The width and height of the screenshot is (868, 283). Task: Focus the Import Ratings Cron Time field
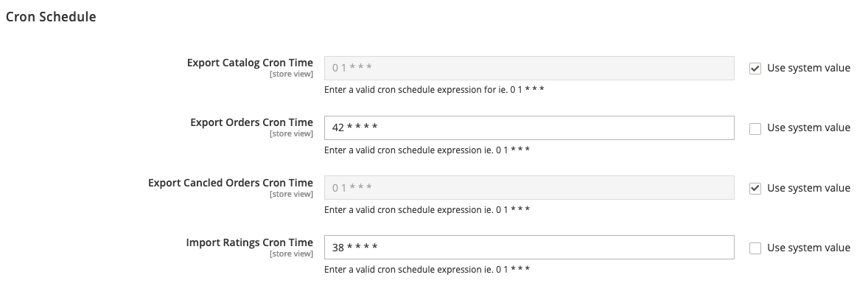pyautogui.click(x=529, y=248)
